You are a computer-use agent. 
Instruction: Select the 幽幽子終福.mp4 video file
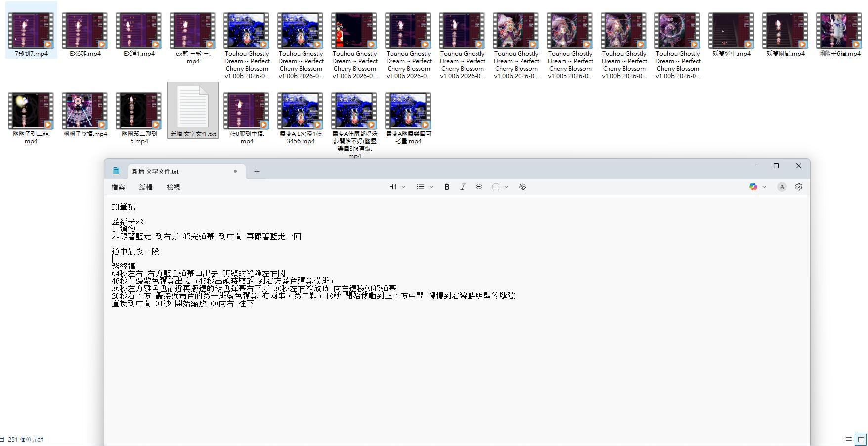pos(85,115)
